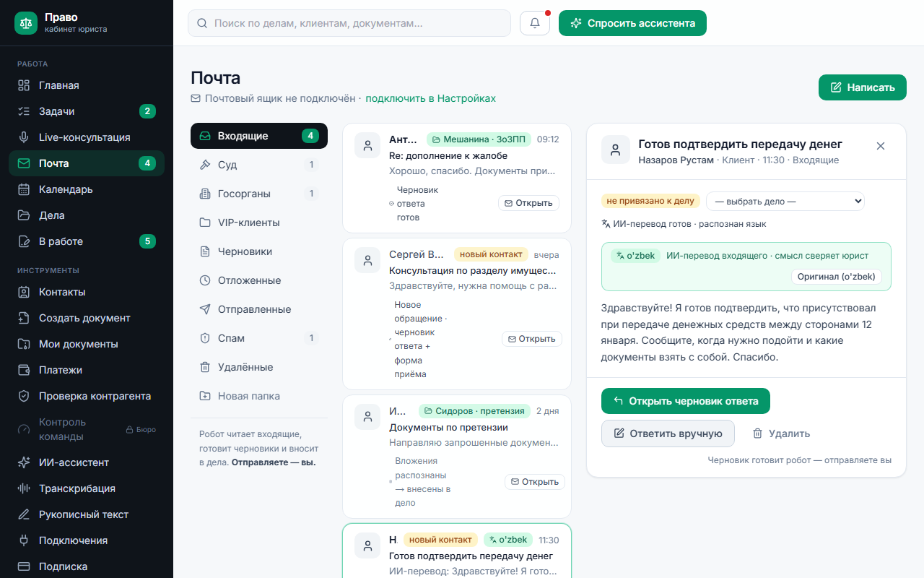Viewport: 924px width, 578px height.
Task: Click the Задачи counter badge 2
Action: click(147, 111)
